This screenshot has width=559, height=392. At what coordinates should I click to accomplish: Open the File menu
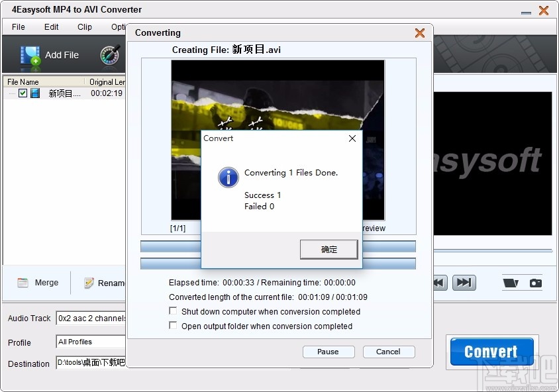(x=17, y=27)
